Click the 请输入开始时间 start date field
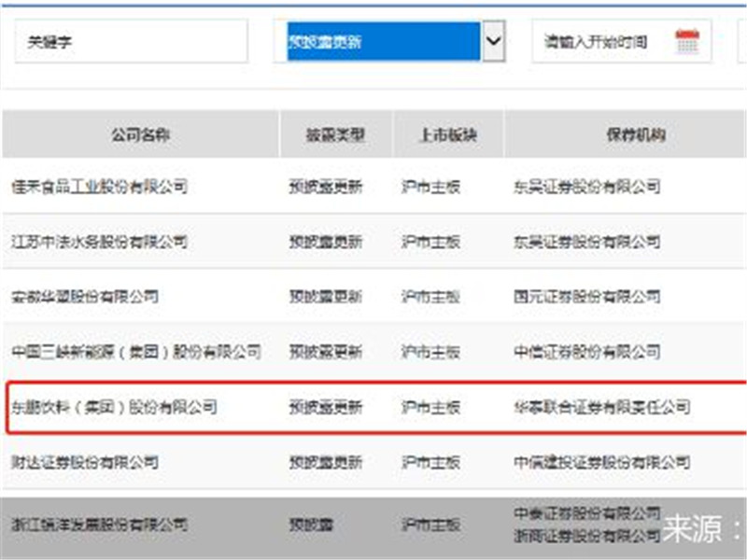 pyautogui.click(x=622, y=41)
